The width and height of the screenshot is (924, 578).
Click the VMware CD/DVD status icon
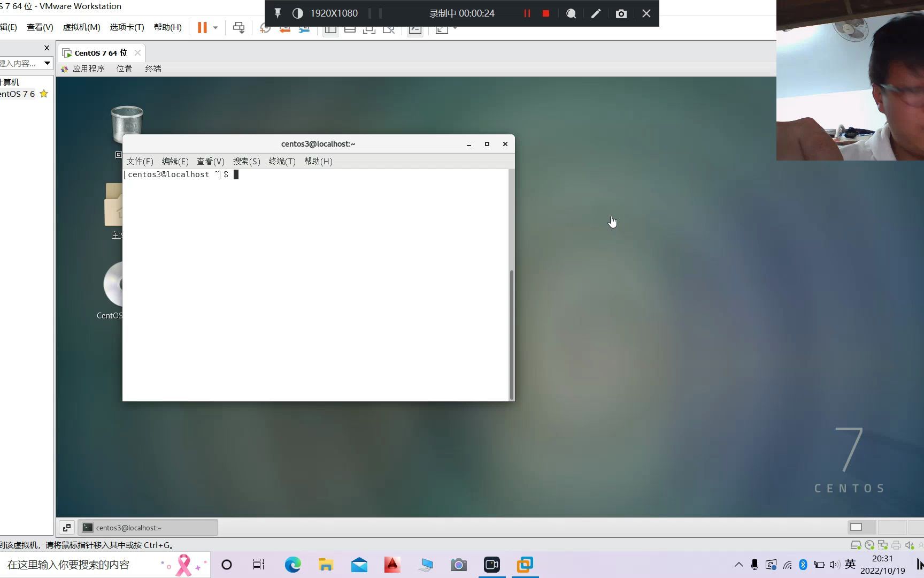[x=869, y=545]
